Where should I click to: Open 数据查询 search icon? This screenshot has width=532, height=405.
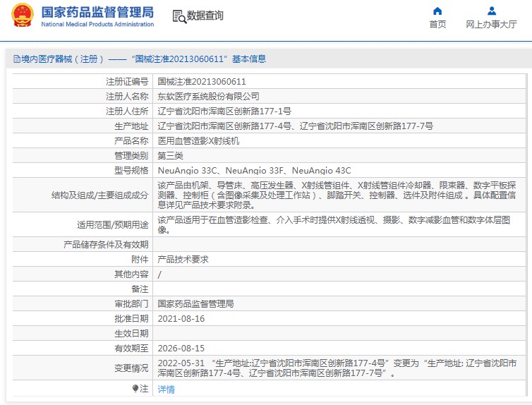[x=179, y=17]
